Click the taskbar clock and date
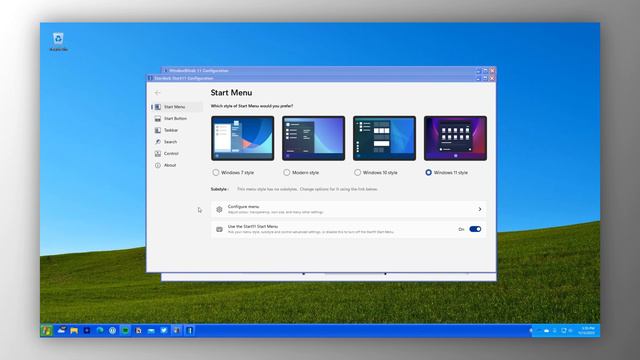This screenshot has height=360, width=640. 588,331
